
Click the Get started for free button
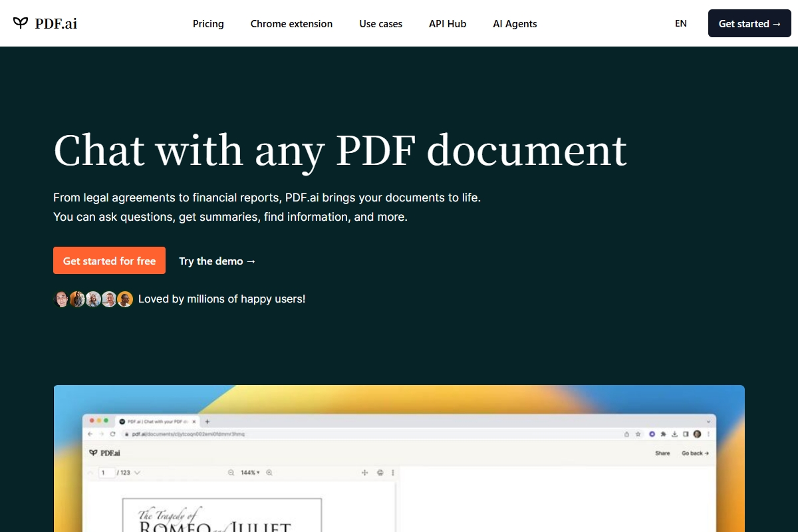109,260
